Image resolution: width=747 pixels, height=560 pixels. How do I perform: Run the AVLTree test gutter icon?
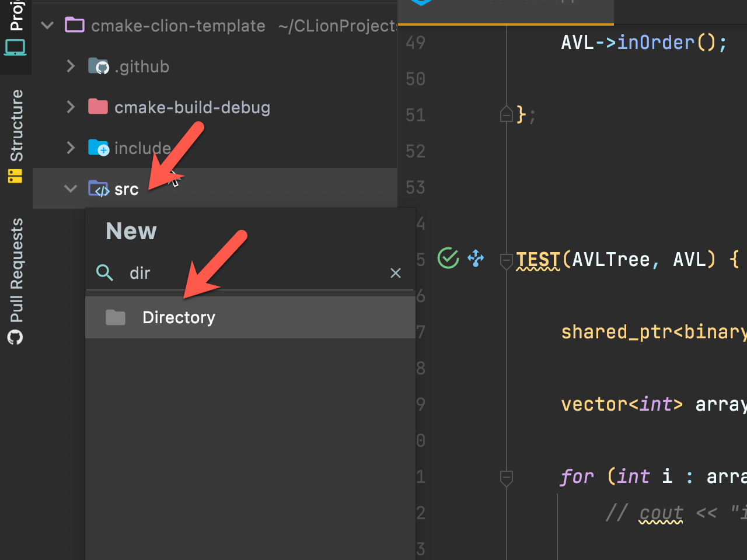tap(448, 258)
